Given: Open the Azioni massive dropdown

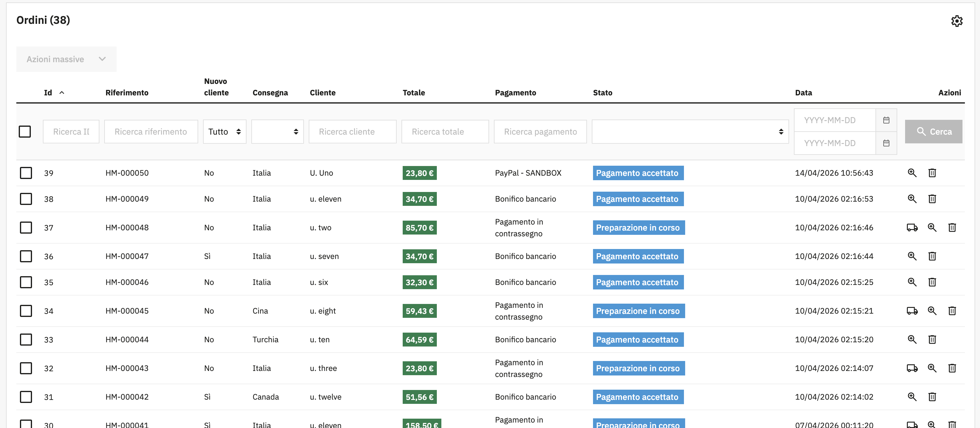Looking at the screenshot, I should [x=66, y=59].
